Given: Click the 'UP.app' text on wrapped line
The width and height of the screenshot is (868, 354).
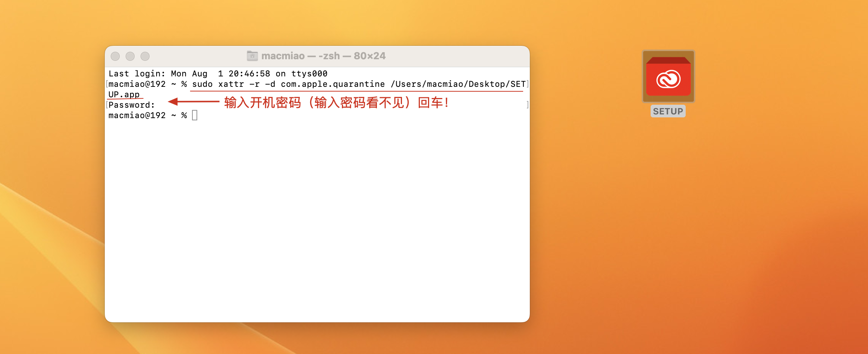Looking at the screenshot, I should tap(124, 95).
